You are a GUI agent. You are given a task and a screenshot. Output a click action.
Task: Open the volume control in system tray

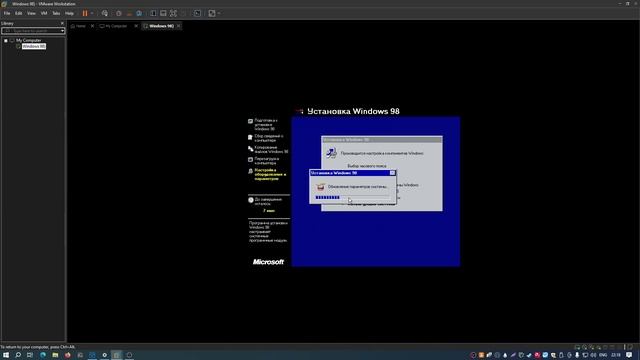coord(593,355)
